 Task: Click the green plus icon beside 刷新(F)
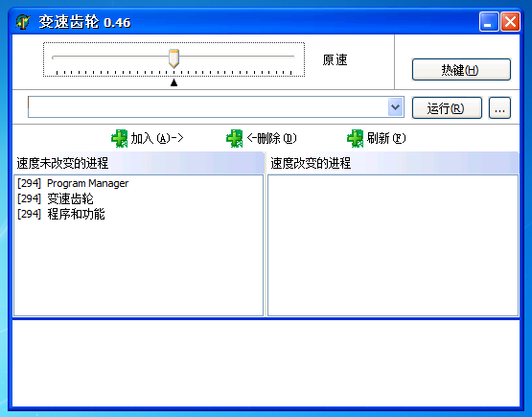[x=356, y=138]
